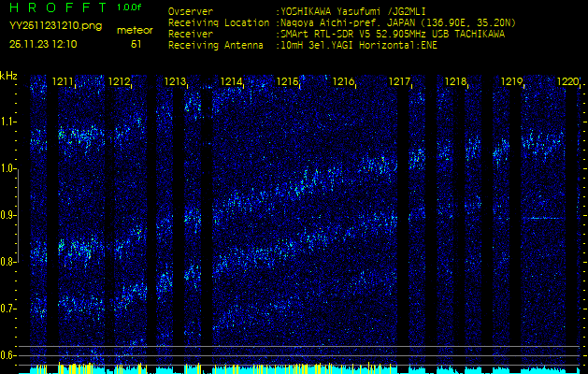This screenshot has height=374, width=588.
Task: Click the date stamp 25.11.23 12:10
Action: pyautogui.click(x=43, y=44)
